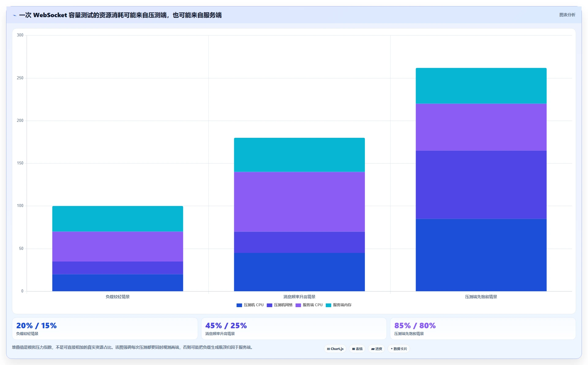Click 服务端内存 segment of 消息频率升高情景 bar

pyautogui.click(x=299, y=155)
